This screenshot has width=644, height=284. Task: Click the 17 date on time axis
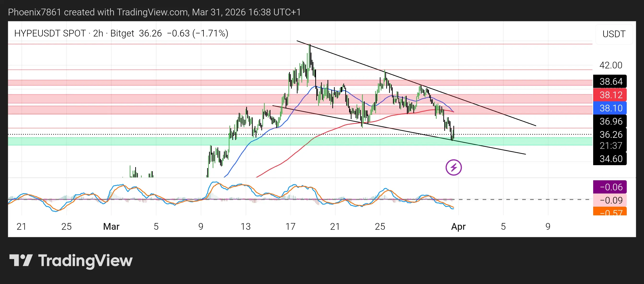[x=290, y=226]
